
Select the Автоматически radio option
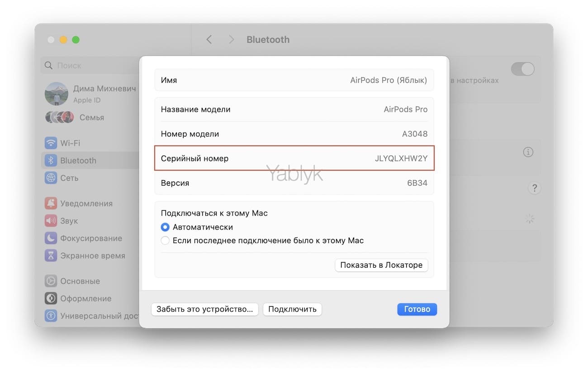(x=165, y=227)
